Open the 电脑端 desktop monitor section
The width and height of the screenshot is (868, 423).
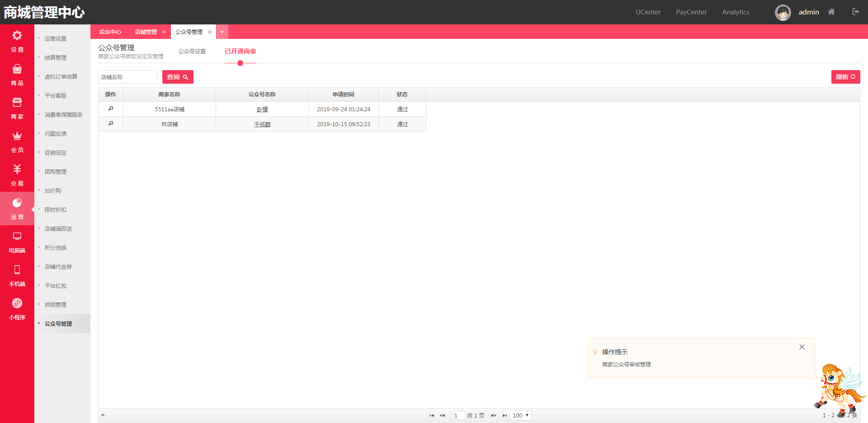17,242
